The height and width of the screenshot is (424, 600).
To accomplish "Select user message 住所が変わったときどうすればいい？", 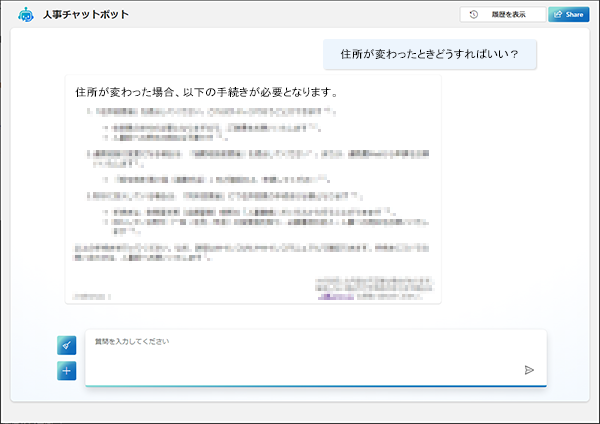I will point(429,53).
